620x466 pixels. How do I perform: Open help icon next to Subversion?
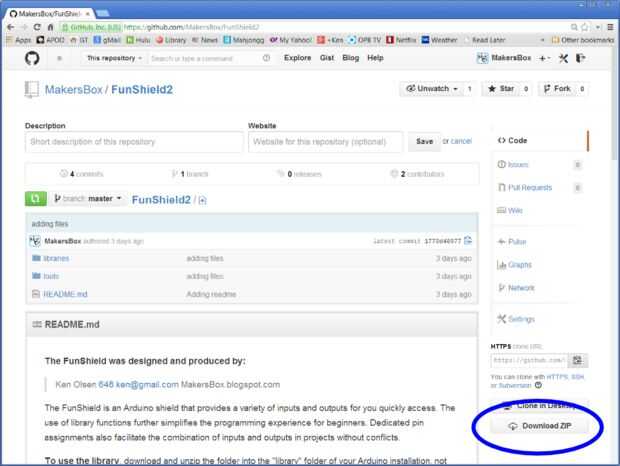(x=538, y=385)
